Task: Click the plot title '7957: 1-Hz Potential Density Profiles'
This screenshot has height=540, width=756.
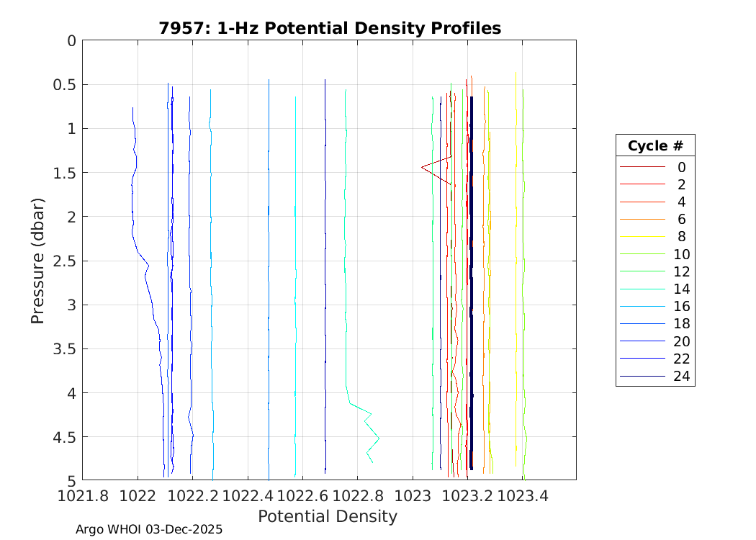Action: point(329,28)
